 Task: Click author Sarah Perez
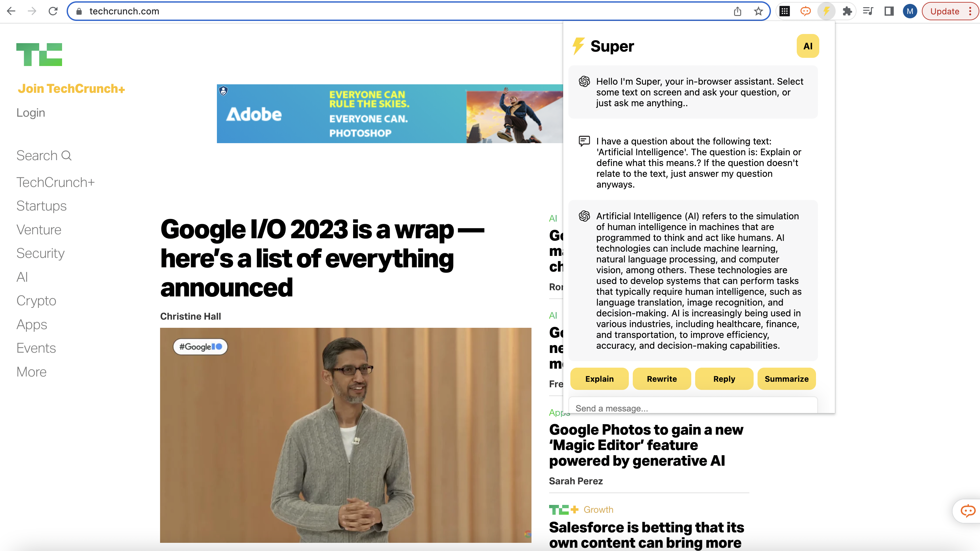coord(576,481)
